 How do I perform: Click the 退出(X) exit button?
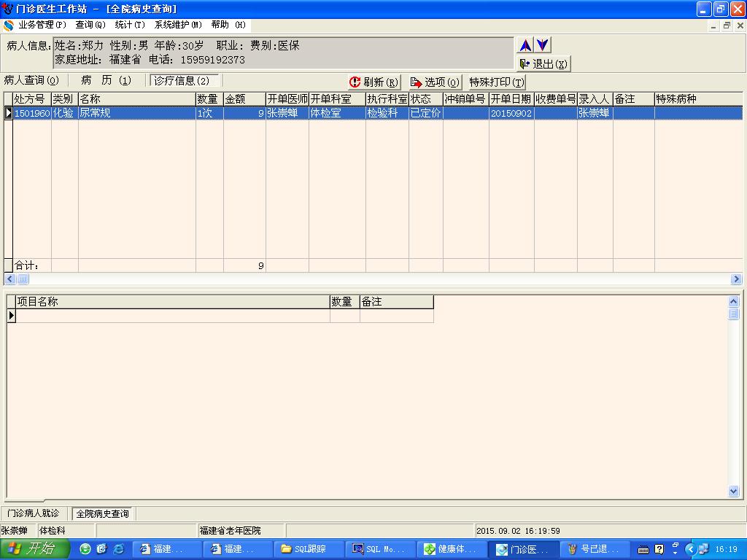click(543, 63)
